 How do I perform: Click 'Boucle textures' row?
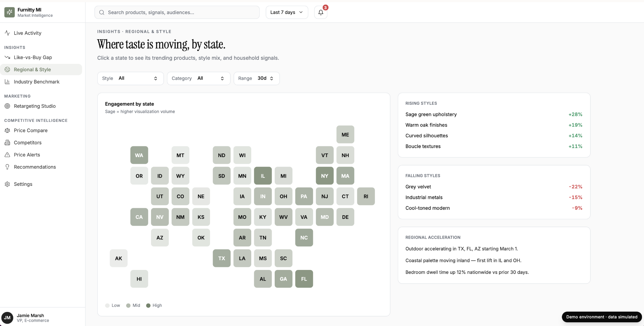[x=494, y=146]
